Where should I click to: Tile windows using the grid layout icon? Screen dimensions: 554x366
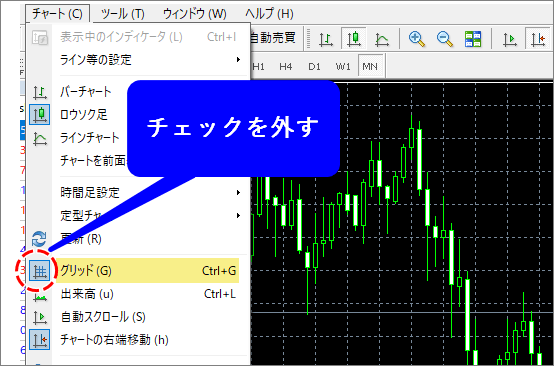pos(473,38)
